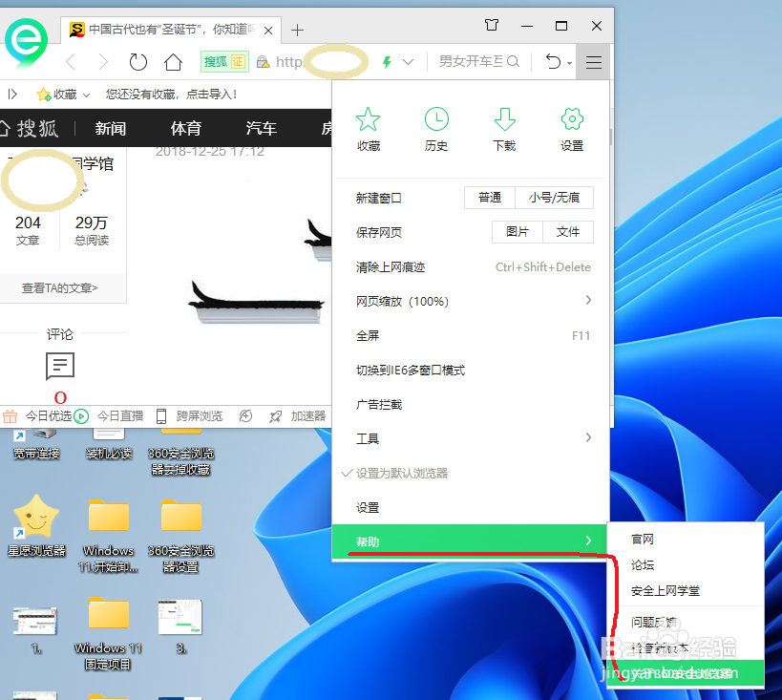
Task: Go to the home page icon
Action: click(173, 62)
